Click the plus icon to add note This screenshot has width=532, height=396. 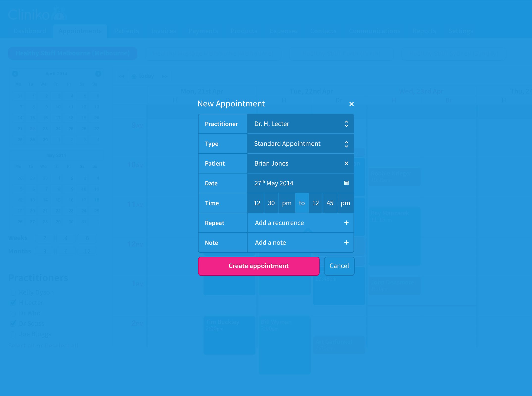pyautogui.click(x=346, y=243)
